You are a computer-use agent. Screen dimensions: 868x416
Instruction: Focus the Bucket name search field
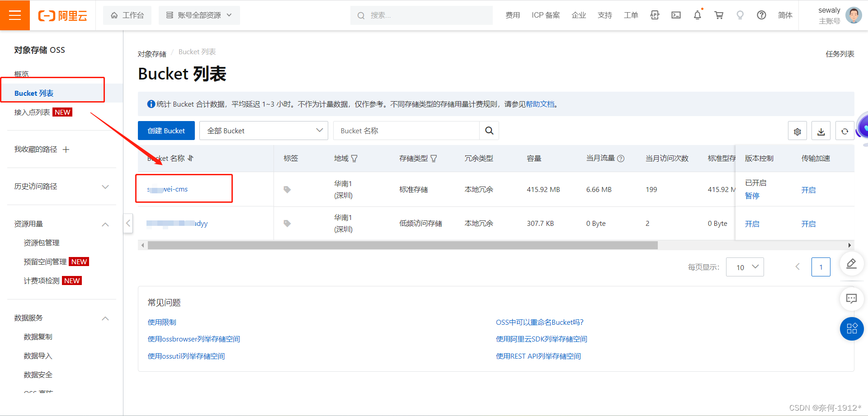pos(406,131)
